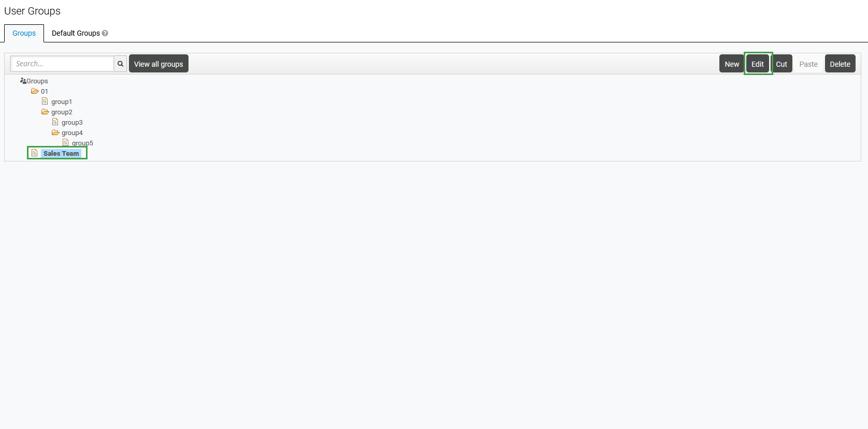The image size is (868, 429).
Task: Cut the selected group
Action: 782,64
